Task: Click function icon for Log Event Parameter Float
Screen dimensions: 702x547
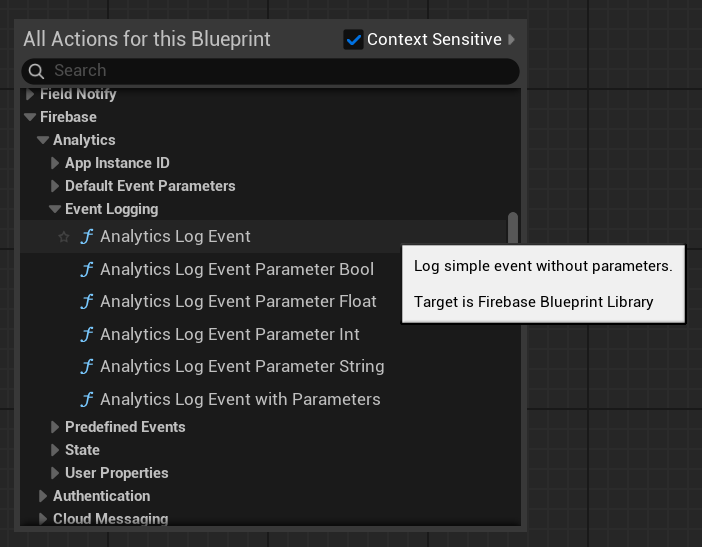Action: pos(87,301)
